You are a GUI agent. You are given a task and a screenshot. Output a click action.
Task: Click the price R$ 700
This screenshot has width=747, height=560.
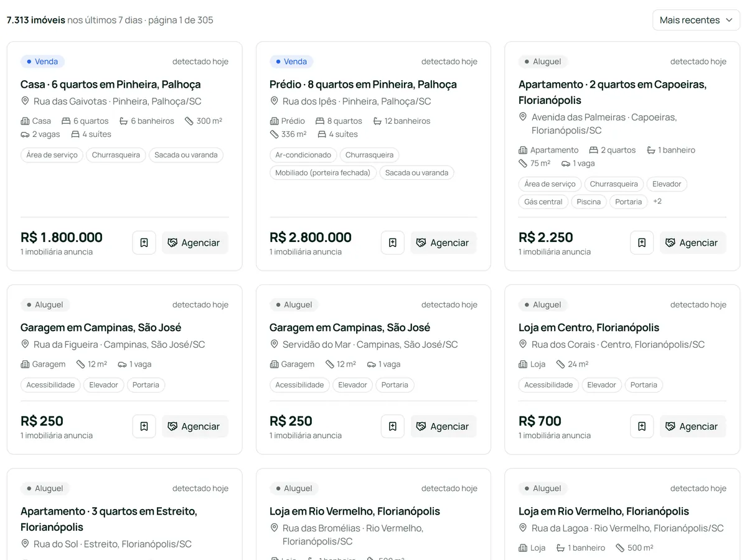point(540,421)
